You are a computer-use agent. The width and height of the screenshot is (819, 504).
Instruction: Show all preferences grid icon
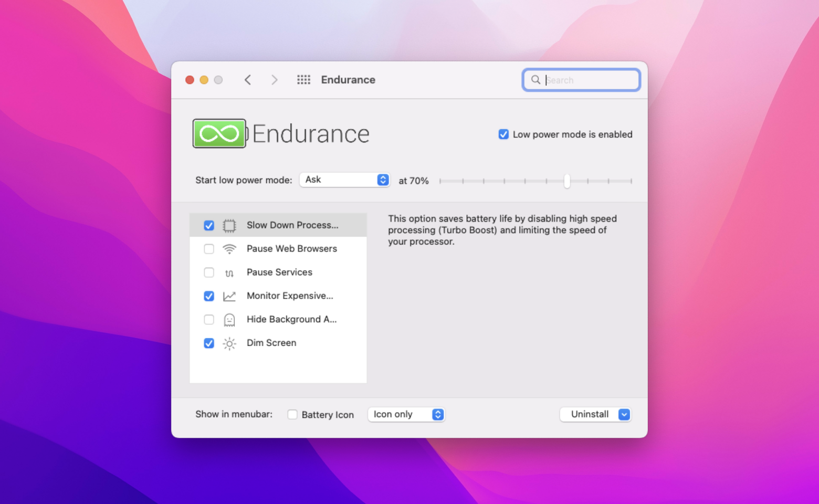pos(303,80)
